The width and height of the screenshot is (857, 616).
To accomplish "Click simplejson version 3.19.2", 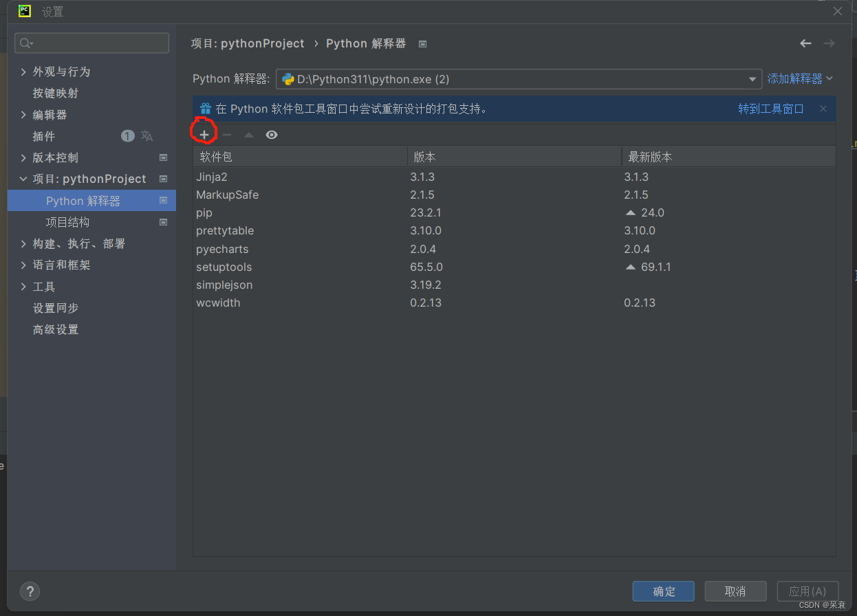I will tap(426, 285).
